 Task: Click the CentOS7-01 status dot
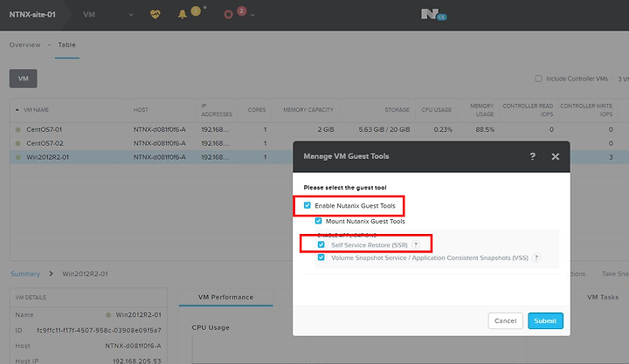[17, 129]
